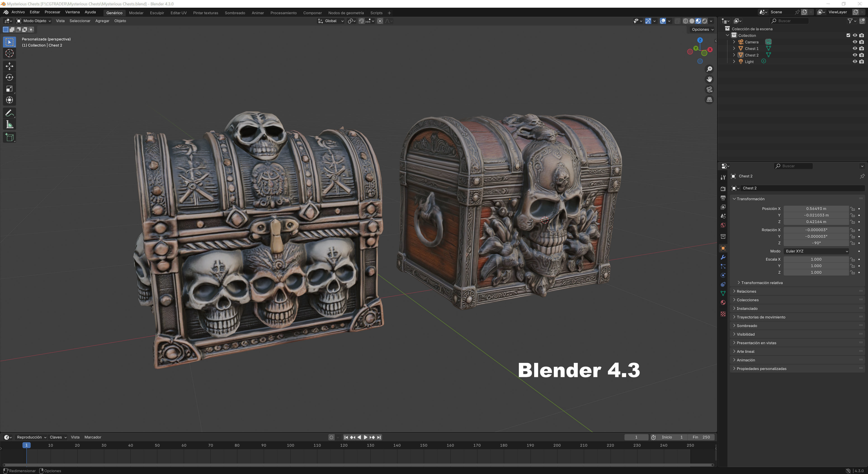Open the Editar menu
This screenshot has height=474, width=868.
[x=35, y=12]
